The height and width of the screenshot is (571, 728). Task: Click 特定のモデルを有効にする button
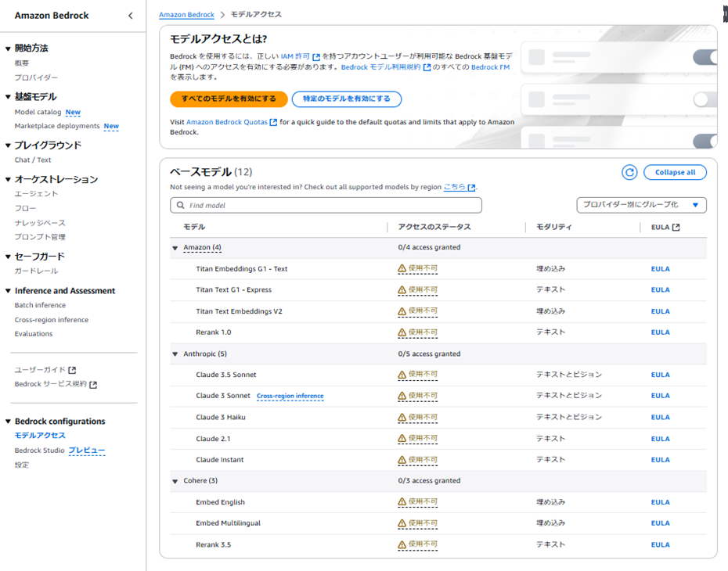[347, 99]
